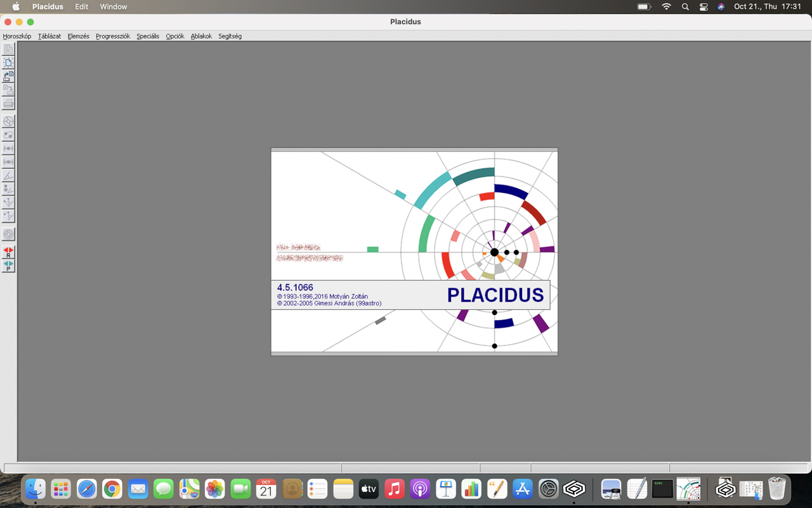Select the wheel chart icon with crosshair circle
The height and width of the screenshot is (508, 812).
pyautogui.click(x=8, y=121)
